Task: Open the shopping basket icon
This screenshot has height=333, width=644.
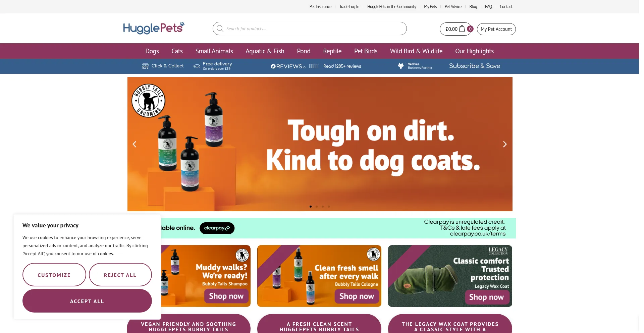Action: 462,29
